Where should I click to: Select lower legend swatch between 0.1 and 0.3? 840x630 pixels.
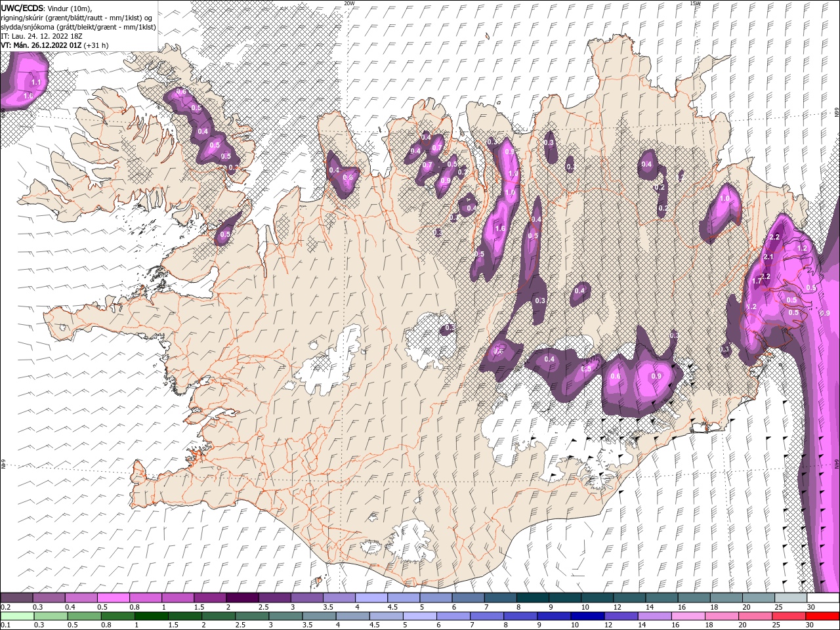[17, 616]
